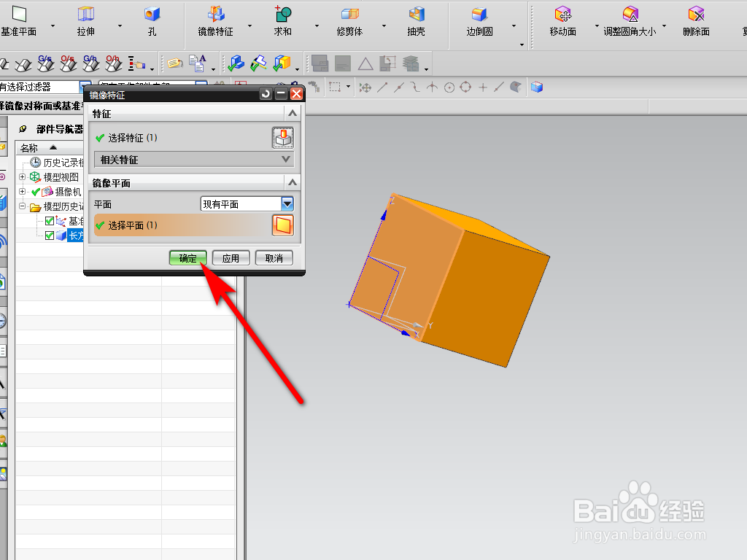This screenshot has width=747, height=560.
Task: Open dropdown arrow next to 拉伸
Action: (x=120, y=26)
